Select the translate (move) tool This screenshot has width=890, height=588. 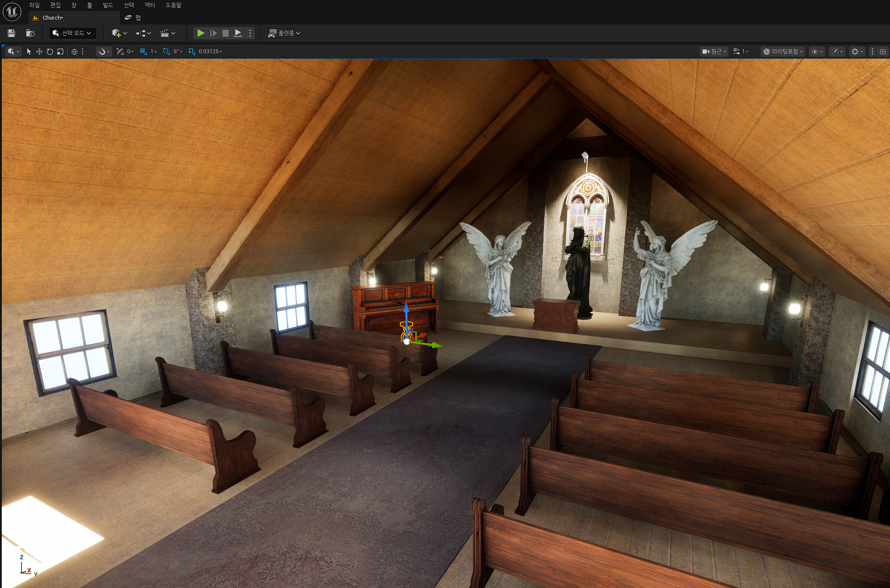click(x=39, y=52)
